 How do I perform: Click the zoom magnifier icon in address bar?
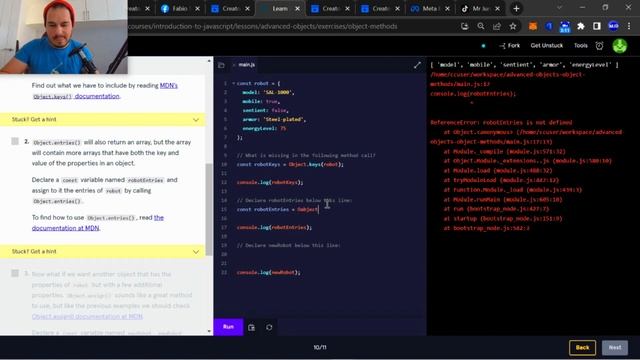pyautogui.click(x=481, y=26)
